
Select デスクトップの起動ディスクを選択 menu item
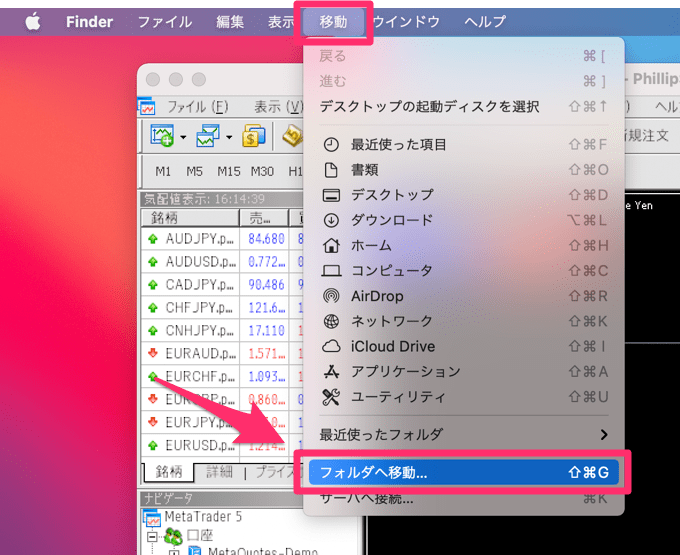coord(464,107)
